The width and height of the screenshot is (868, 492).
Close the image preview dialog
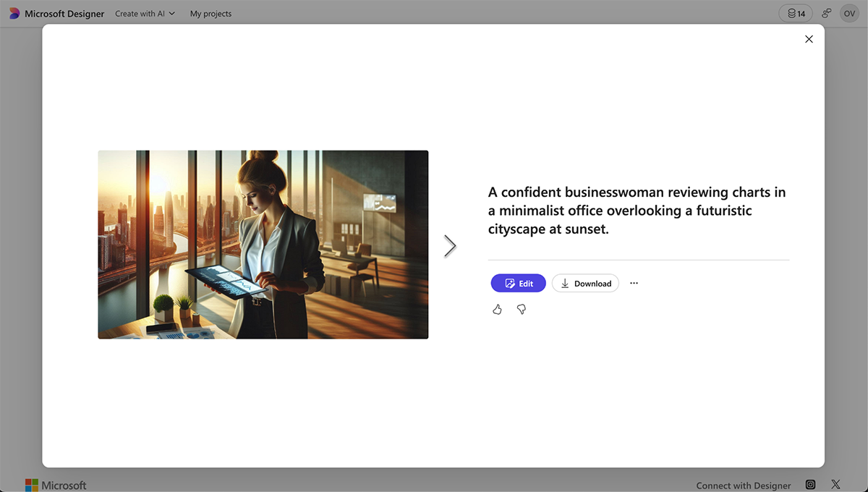click(x=809, y=38)
